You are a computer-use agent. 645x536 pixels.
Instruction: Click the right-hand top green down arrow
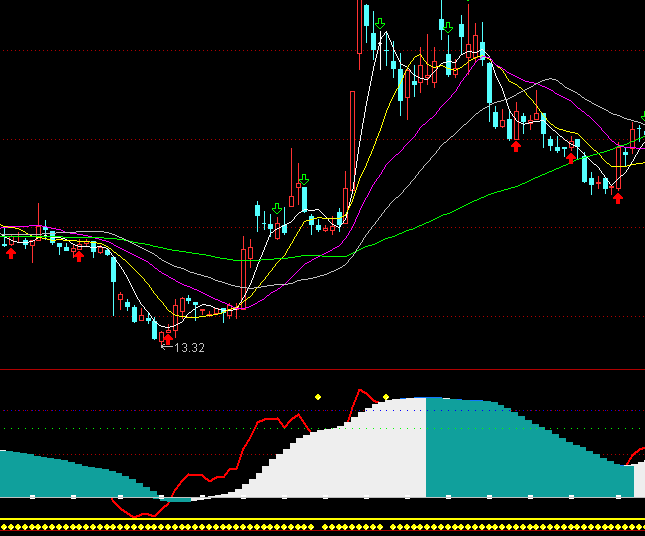(x=447, y=27)
